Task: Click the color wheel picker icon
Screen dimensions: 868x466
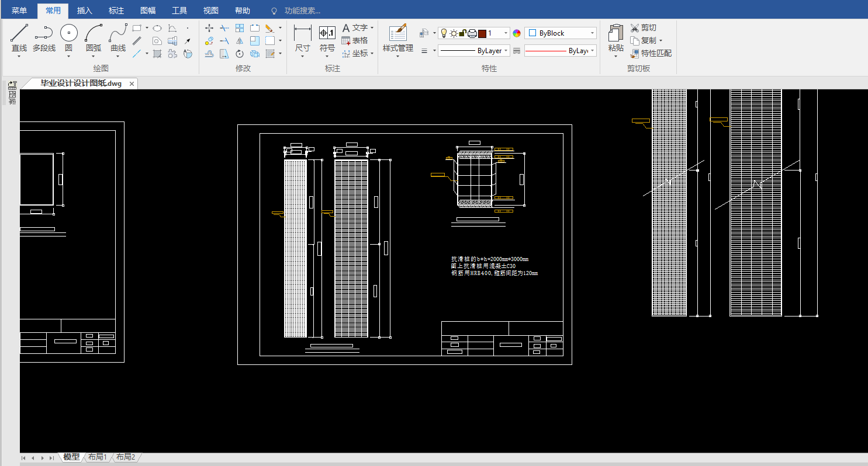Action: click(517, 33)
